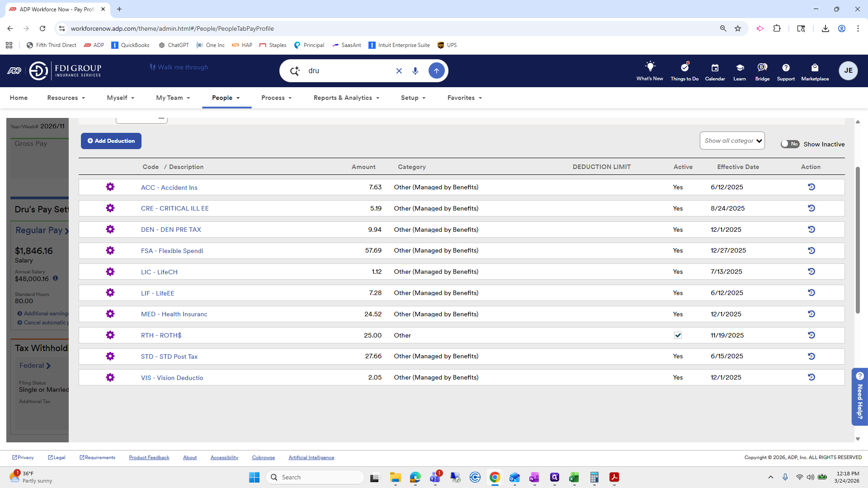The height and width of the screenshot is (488, 868).
Task: Open Excel from the Windows taskbar
Action: [574, 477]
